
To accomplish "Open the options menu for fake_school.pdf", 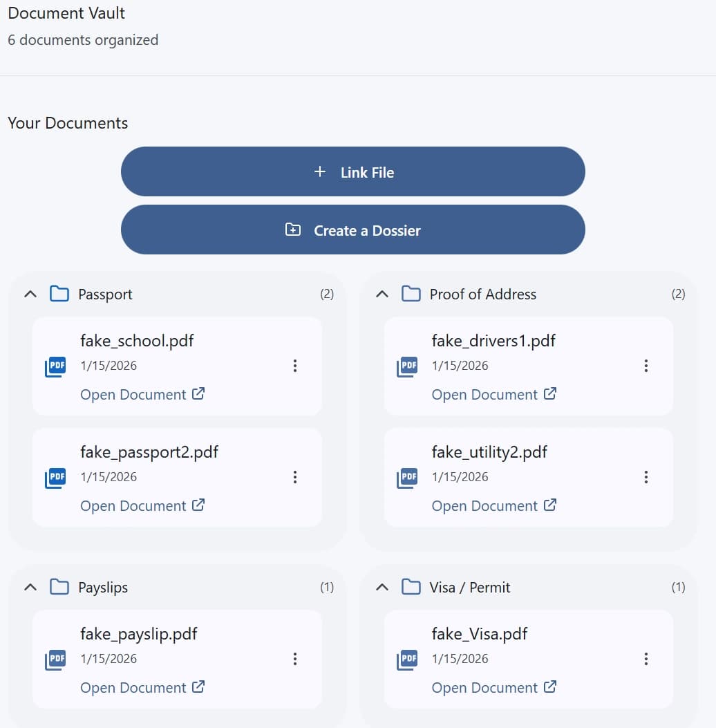I will [295, 366].
